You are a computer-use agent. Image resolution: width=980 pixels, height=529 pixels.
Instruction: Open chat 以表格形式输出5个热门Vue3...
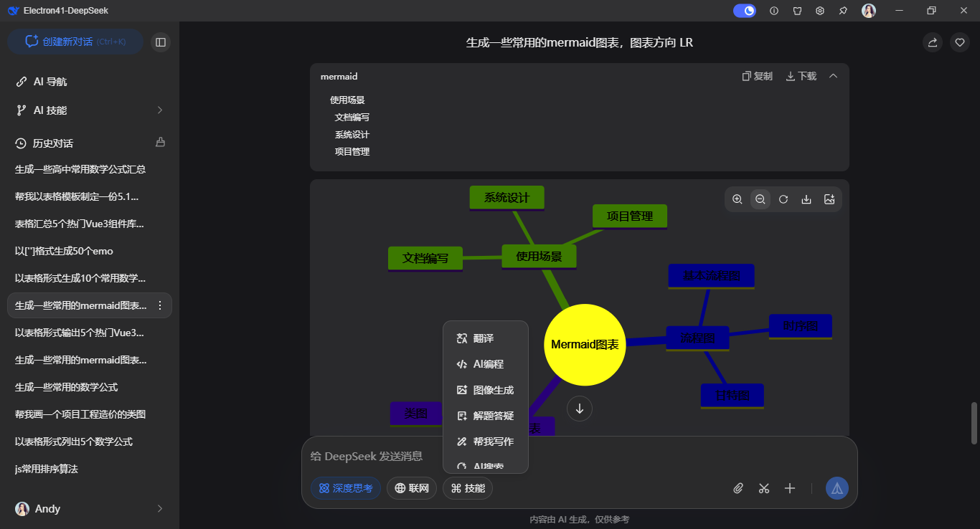click(90, 333)
